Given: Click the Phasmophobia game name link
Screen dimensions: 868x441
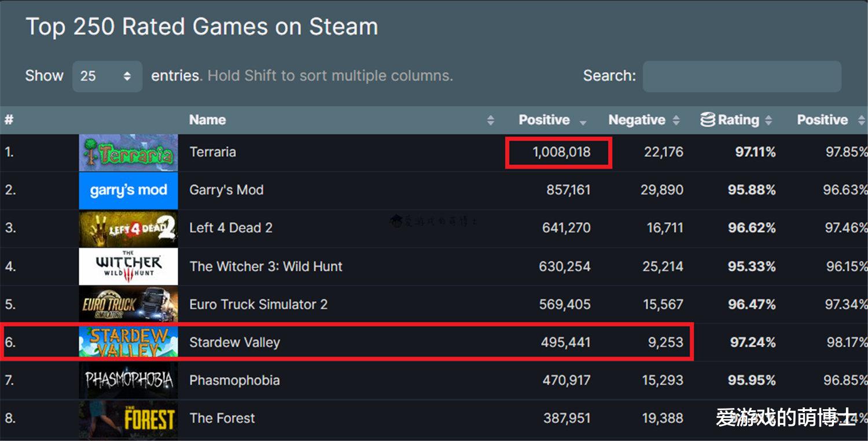Looking at the screenshot, I should coord(234,380).
